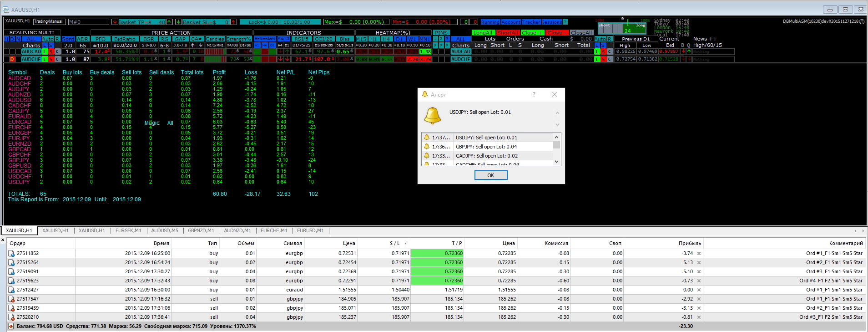Close the terminal panel with the small ×
The image size is (868, 332).
point(3,240)
